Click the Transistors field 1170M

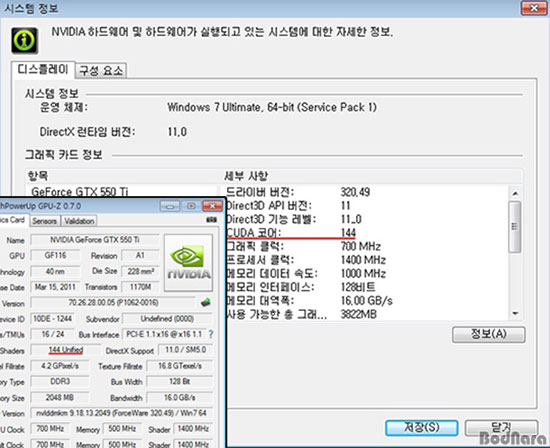140,287
